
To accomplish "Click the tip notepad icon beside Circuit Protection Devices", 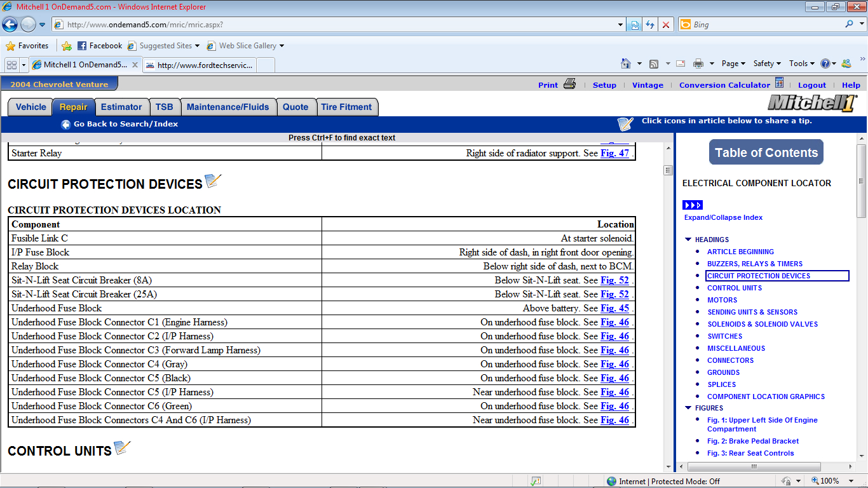I will [x=213, y=181].
